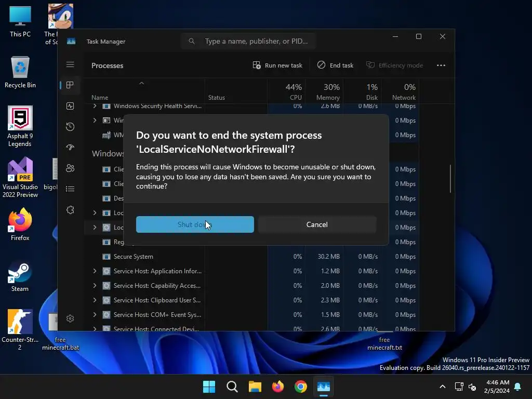Open Task Manager hamburger navigation menu
532x399 pixels.
[x=70, y=64]
